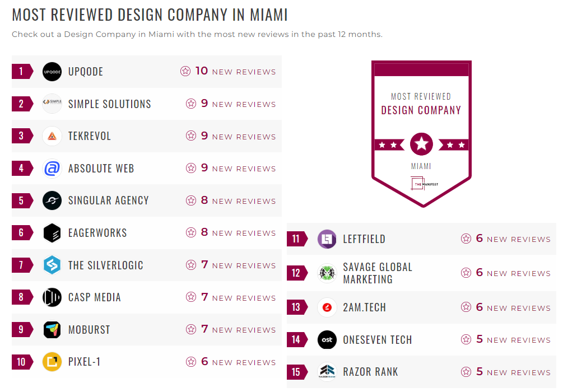Click the OneSeven Tech ost logo
The height and width of the screenshot is (392, 563).
click(327, 340)
